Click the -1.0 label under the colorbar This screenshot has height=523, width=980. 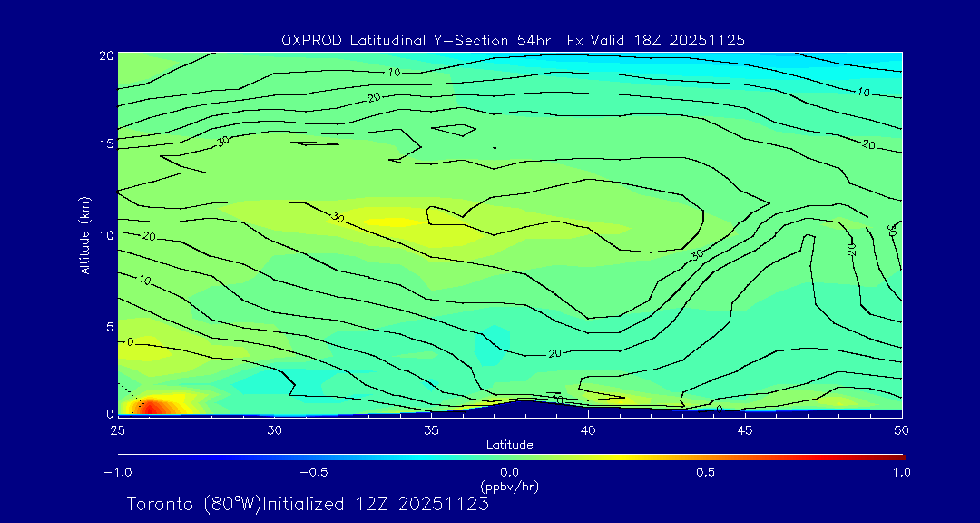click(118, 472)
